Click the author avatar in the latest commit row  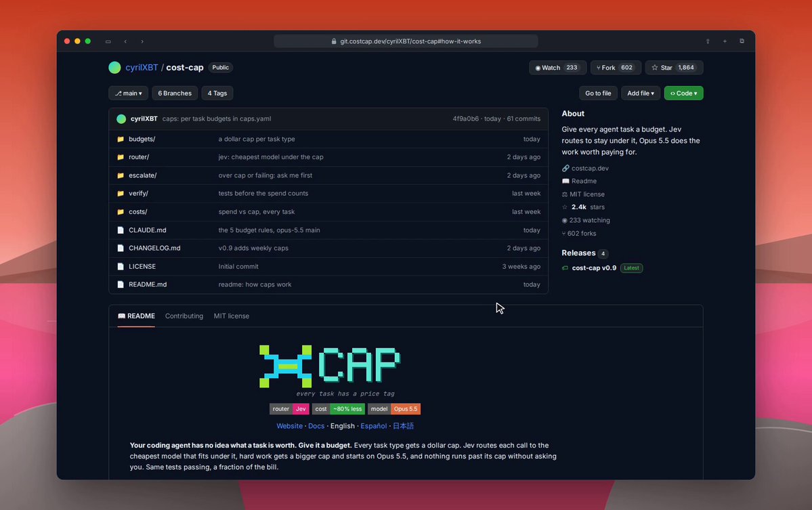coord(121,119)
